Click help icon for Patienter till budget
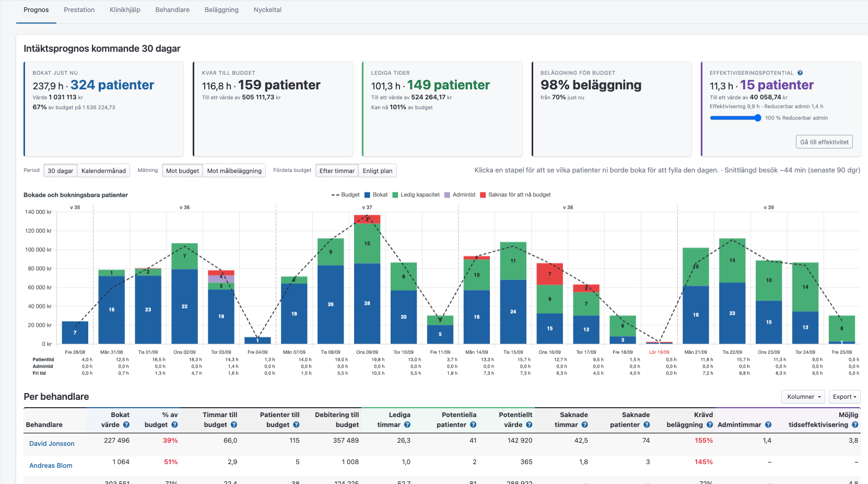868x484 pixels. (x=296, y=425)
